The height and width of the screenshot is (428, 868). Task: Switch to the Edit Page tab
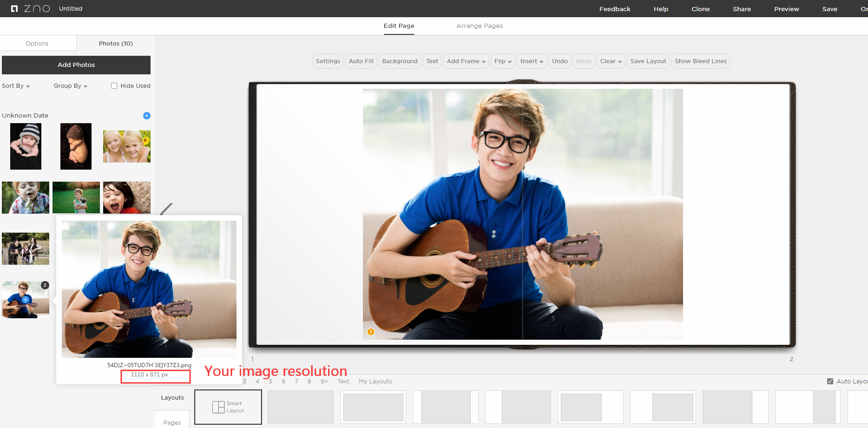399,26
